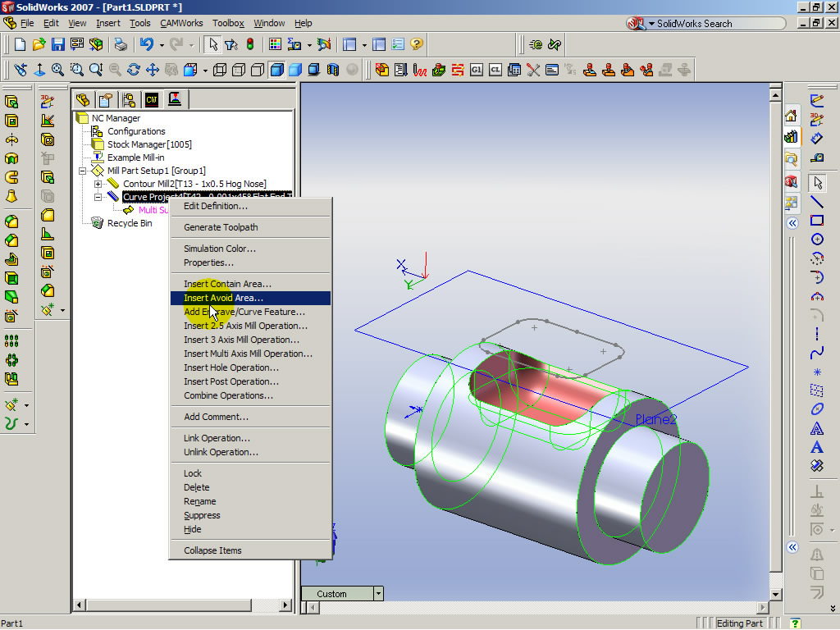This screenshot has width=840, height=630.
Task: Click the Zoom to Area icon
Action: (76, 70)
